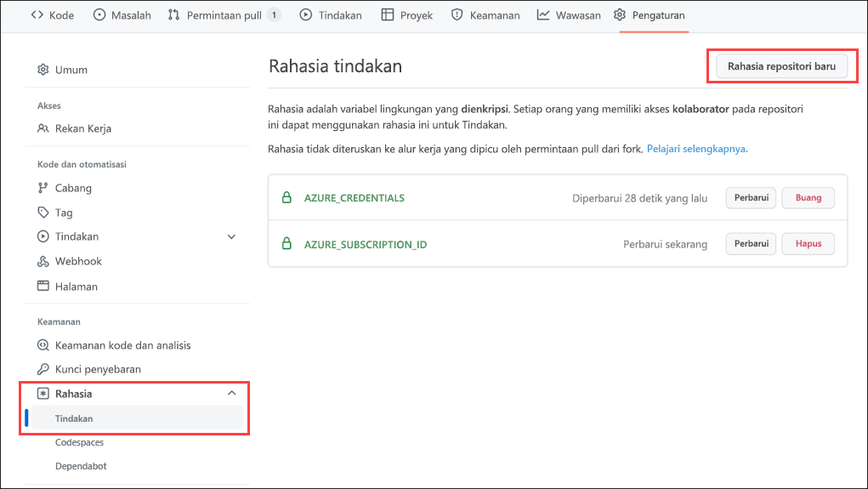Click the Rekan Kerja people icon

coord(43,128)
